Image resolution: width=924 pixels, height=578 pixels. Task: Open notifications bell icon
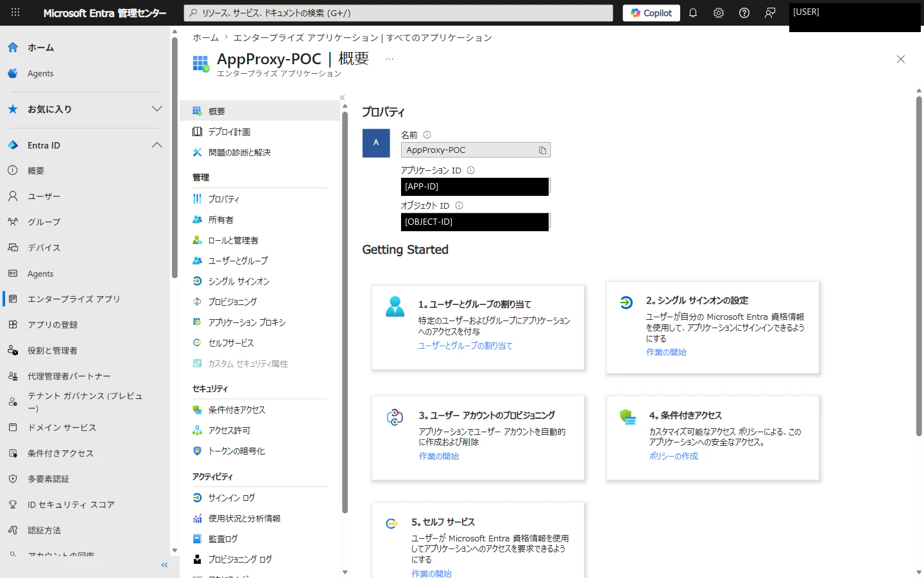(x=693, y=13)
